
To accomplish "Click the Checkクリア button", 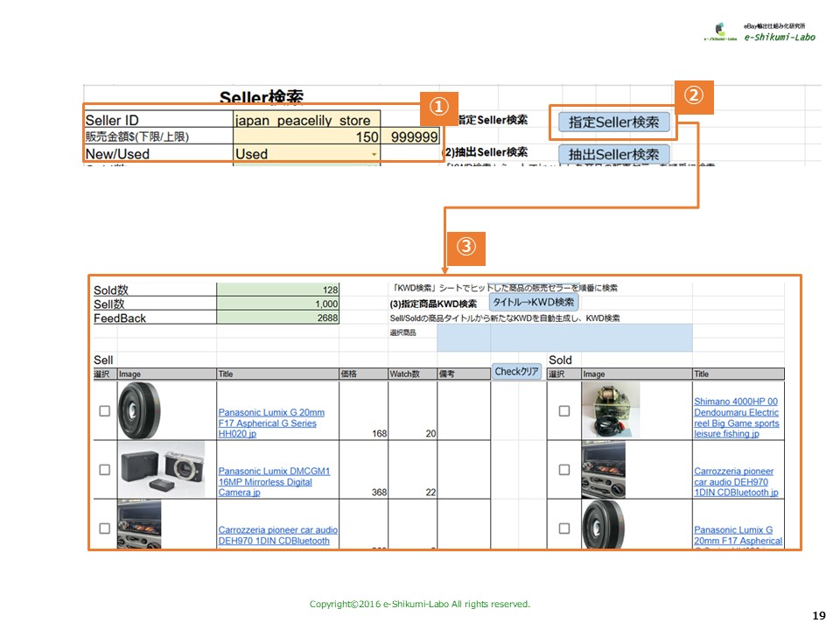I will point(516,371).
